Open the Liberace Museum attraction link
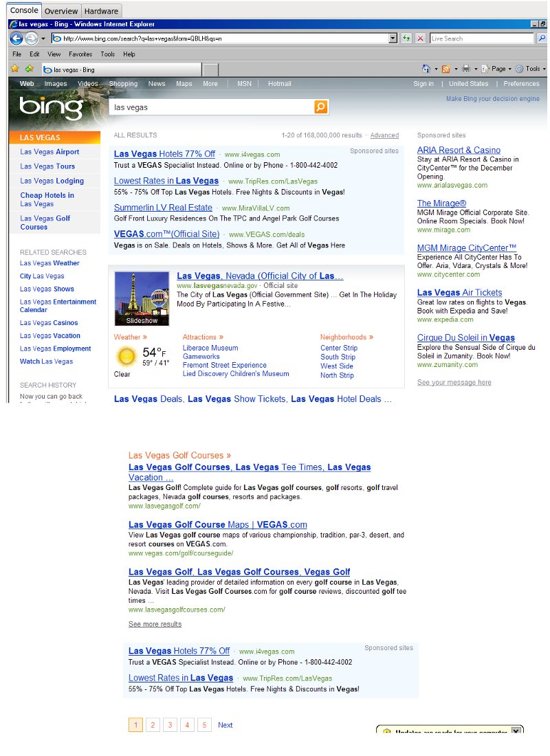This screenshot has width=550, height=756. [x=210, y=348]
